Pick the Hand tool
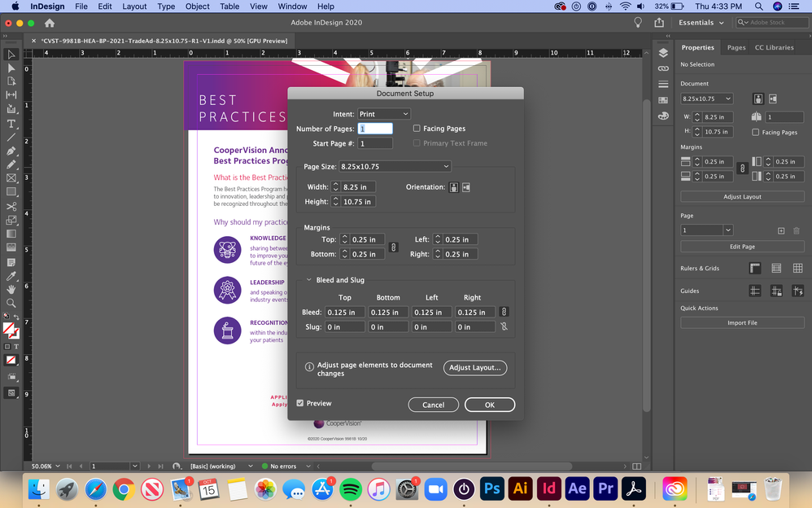Image resolution: width=812 pixels, height=508 pixels. [11, 289]
